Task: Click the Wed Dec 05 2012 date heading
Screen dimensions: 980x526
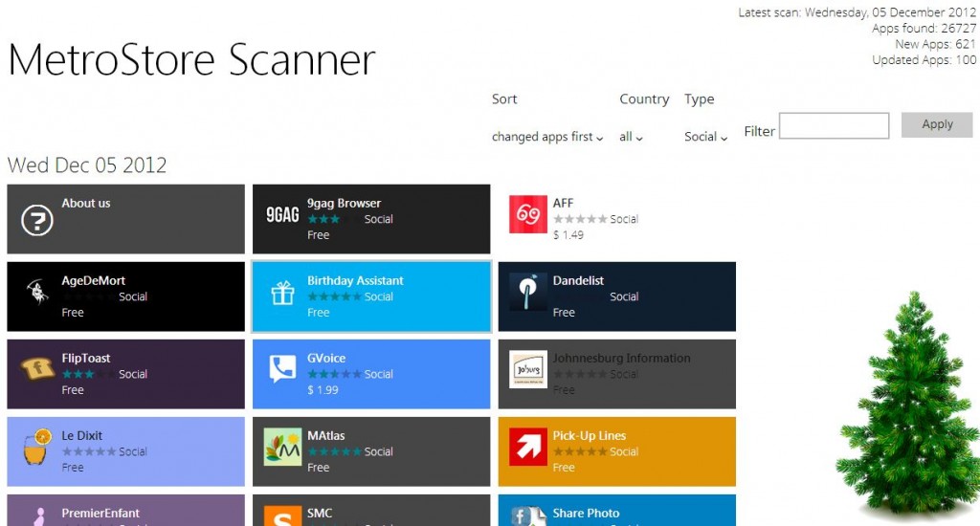Action: coord(87,164)
